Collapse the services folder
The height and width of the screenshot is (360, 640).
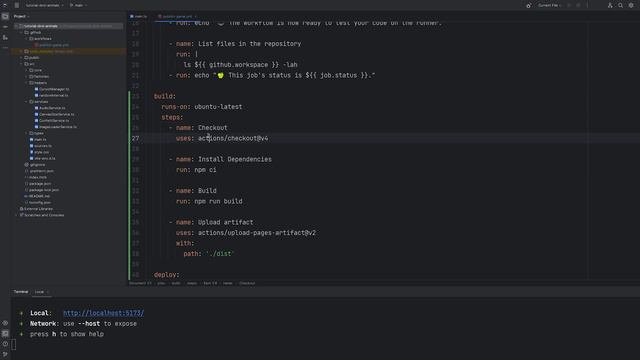[27, 102]
